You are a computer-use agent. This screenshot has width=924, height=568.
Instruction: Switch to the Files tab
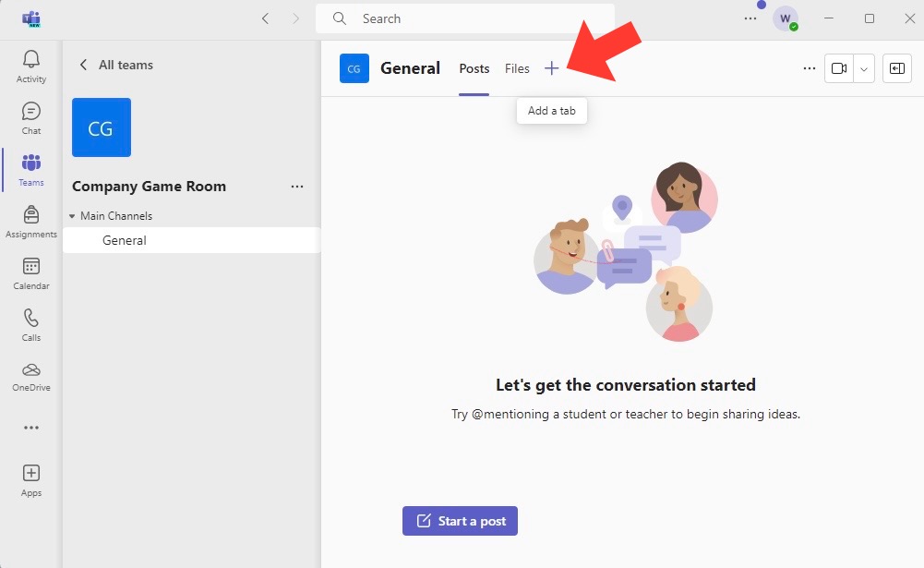click(x=517, y=68)
